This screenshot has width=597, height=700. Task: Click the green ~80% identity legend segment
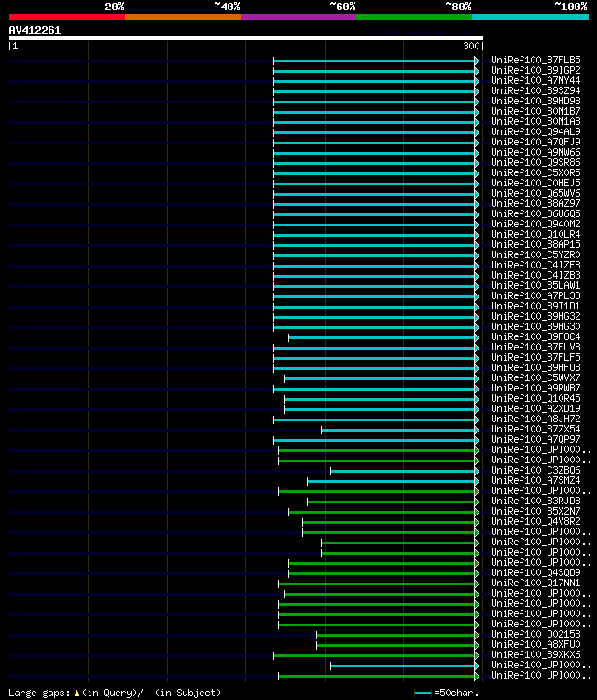pyautogui.click(x=414, y=17)
